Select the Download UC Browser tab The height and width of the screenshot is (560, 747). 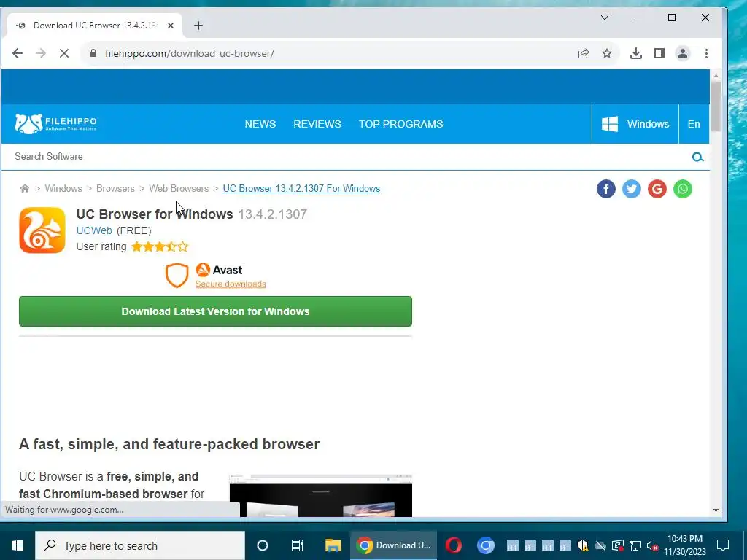94,26
